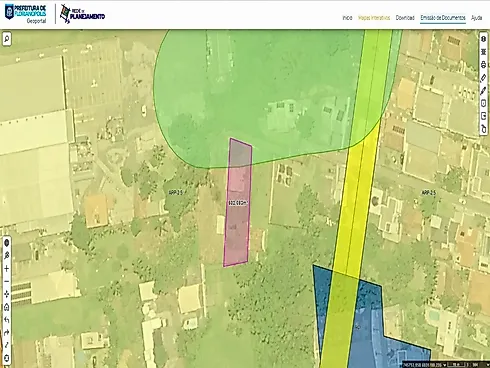The image size is (490, 368).
Task: Click the left ARP-2.5 zoning label
Action: [176, 192]
